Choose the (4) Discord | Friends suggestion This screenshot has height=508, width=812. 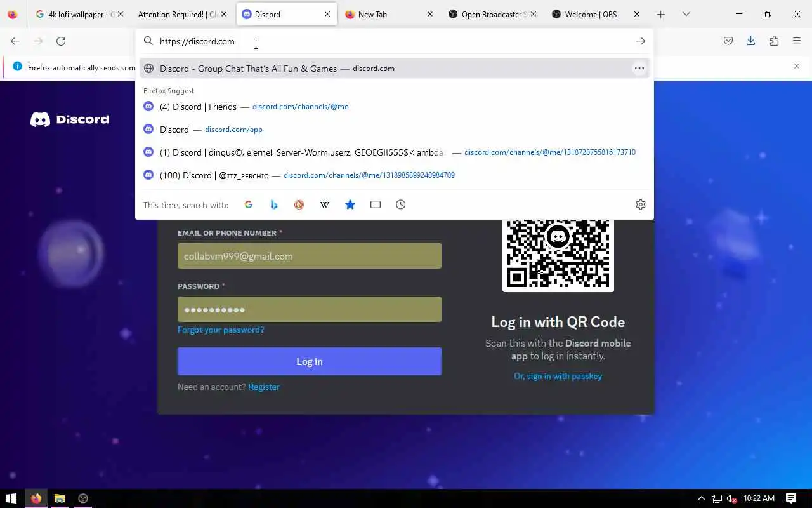tap(395, 107)
